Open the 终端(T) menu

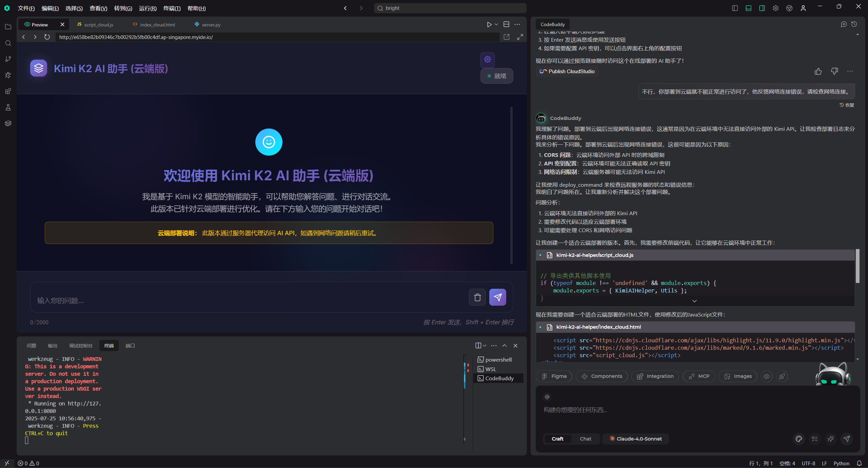[172, 8]
